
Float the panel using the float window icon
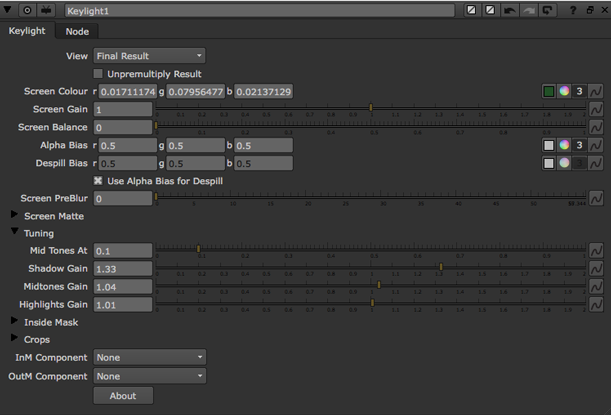[x=590, y=11]
